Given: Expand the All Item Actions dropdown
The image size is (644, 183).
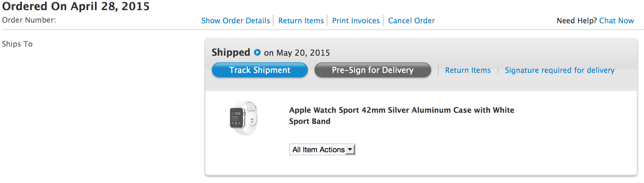Looking at the screenshot, I should 322,150.
